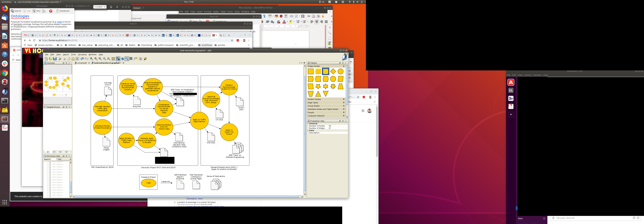Image resolution: width=644 pixels, height=224 pixels.
Task: Open file with the folder icon
Action: point(50,59)
